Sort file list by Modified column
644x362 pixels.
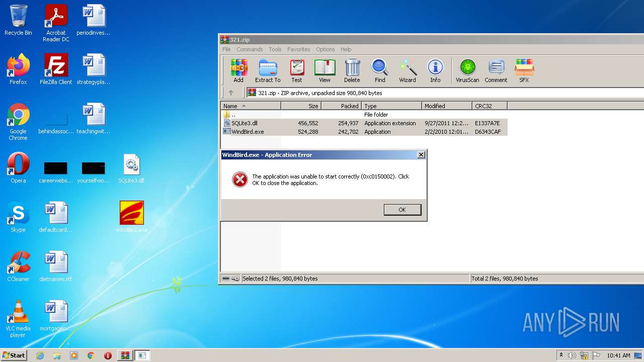coord(447,106)
